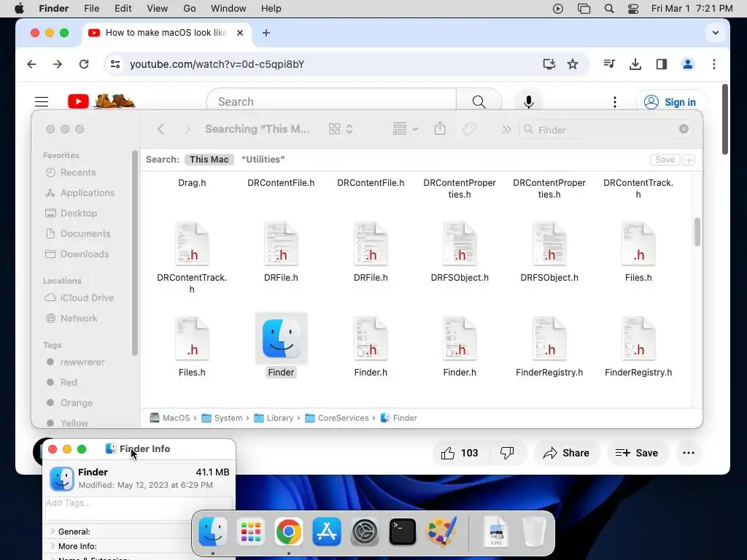The height and width of the screenshot is (560, 747).
Task: Click Save search button in Finder
Action: click(665, 160)
